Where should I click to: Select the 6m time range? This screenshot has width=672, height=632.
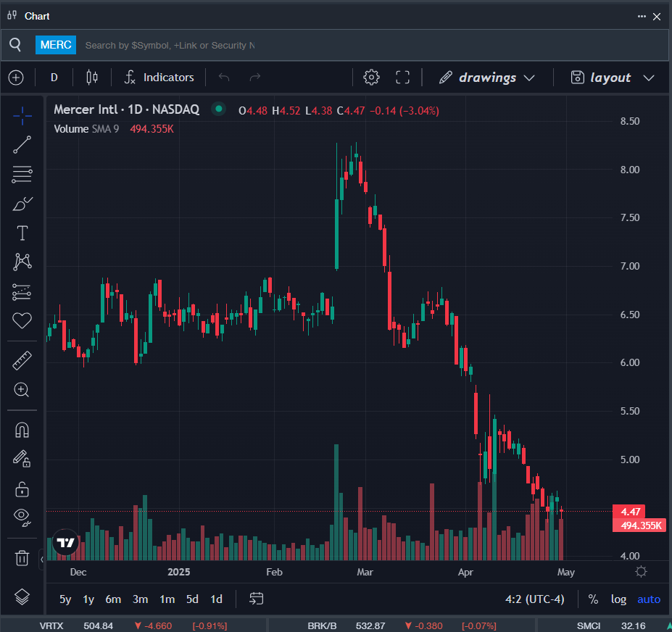coord(113,599)
